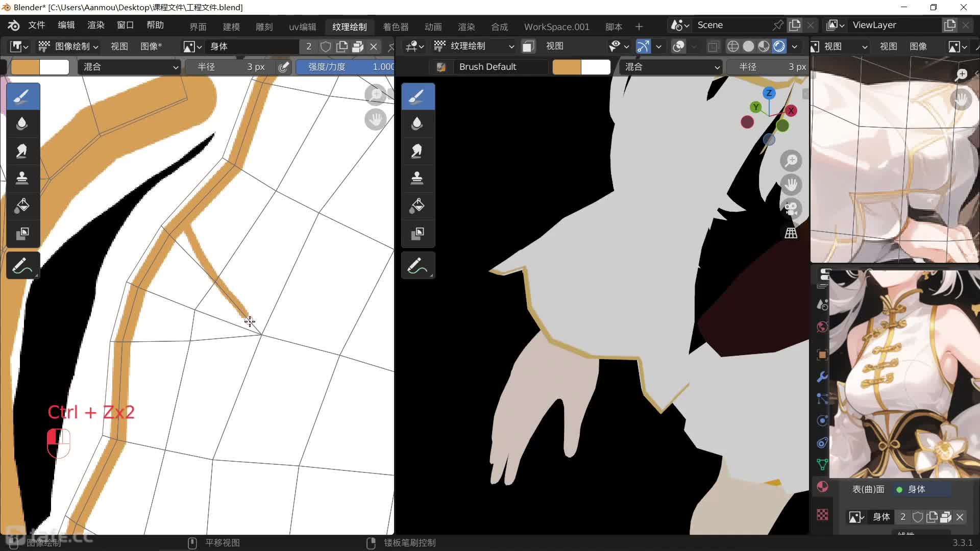Click white secondary color swatch in 3D viewport
The width and height of the screenshot is (980, 551).
coord(596,67)
